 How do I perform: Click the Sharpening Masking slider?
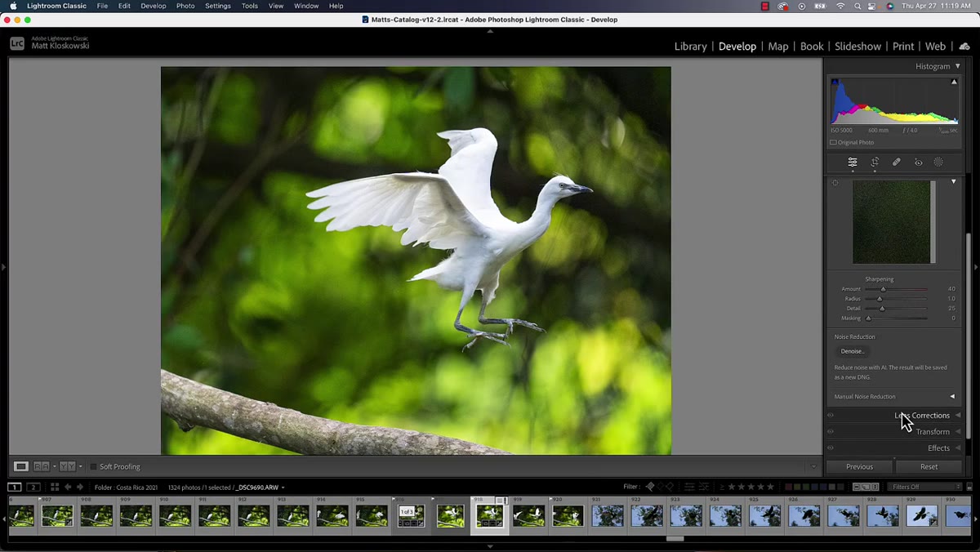pos(896,318)
